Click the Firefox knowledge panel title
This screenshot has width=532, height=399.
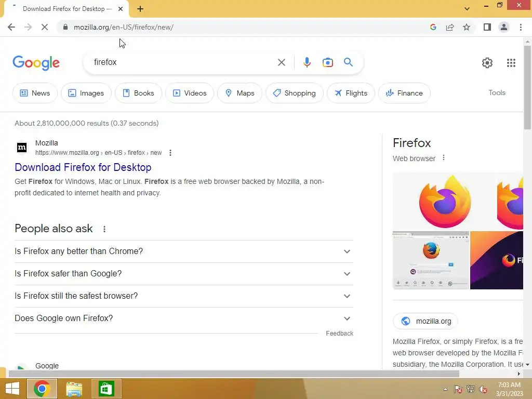412,143
